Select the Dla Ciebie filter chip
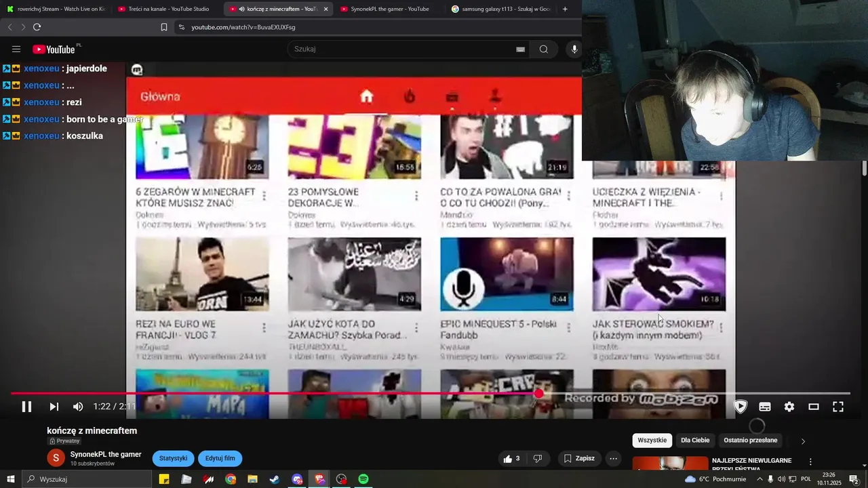 (x=695, y=441)
